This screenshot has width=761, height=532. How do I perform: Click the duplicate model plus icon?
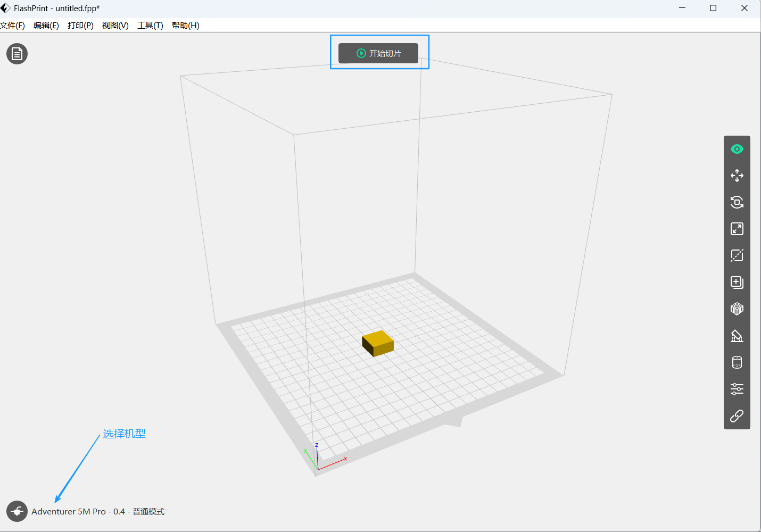click(737, 282)
